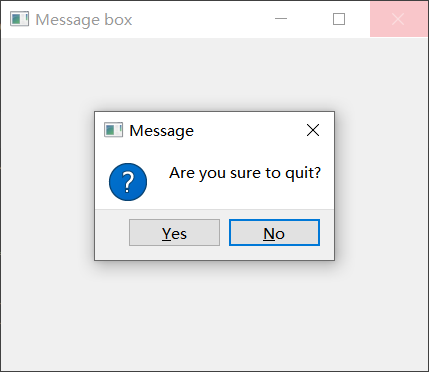Click the Message dialog's title bar icon

click(113, 130)
